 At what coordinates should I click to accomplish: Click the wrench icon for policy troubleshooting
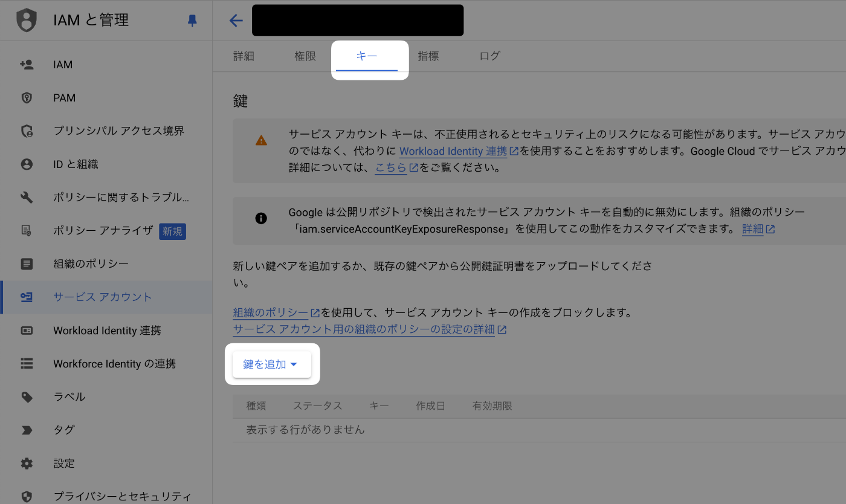[27, 198]
